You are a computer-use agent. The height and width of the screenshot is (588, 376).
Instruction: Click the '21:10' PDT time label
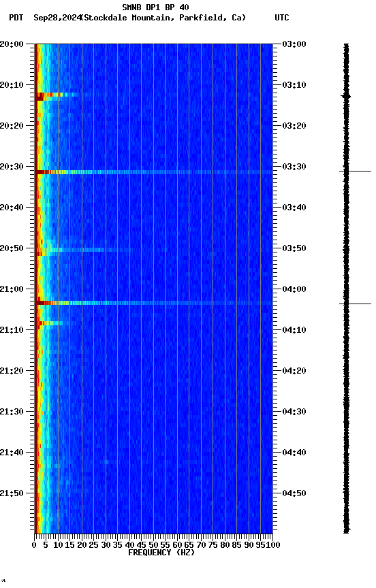click(12, 330)
